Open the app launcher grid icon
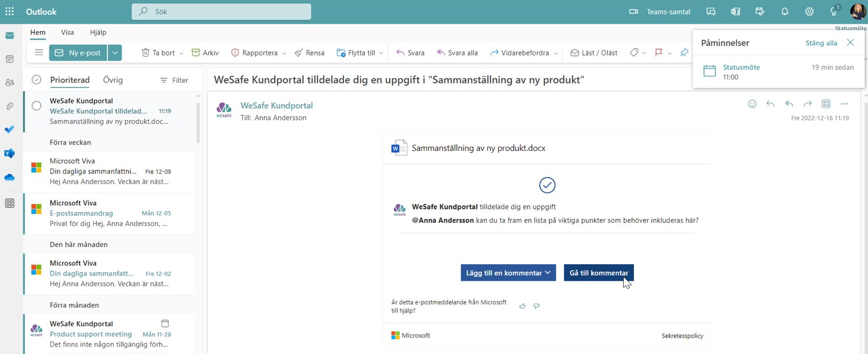868x354 pixels. (10, 11)
